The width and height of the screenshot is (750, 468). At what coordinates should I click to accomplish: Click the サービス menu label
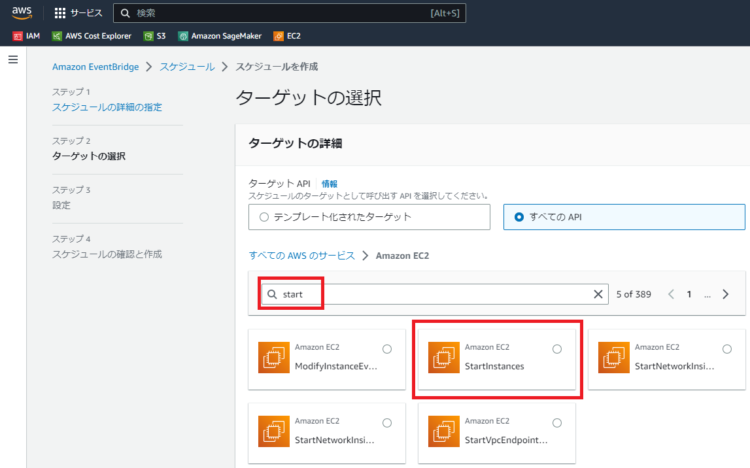pos(87,13)
